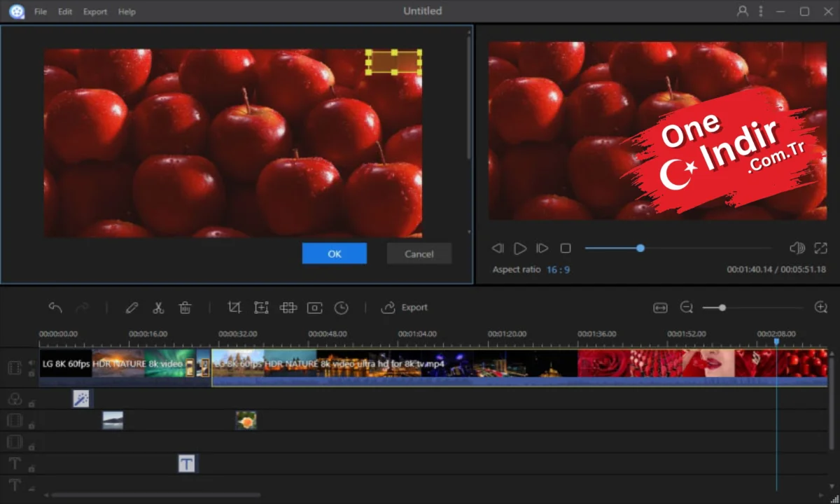Click ruler at 00:00:48.00 mark
The image size is (840, 504).
coord(328,335)
